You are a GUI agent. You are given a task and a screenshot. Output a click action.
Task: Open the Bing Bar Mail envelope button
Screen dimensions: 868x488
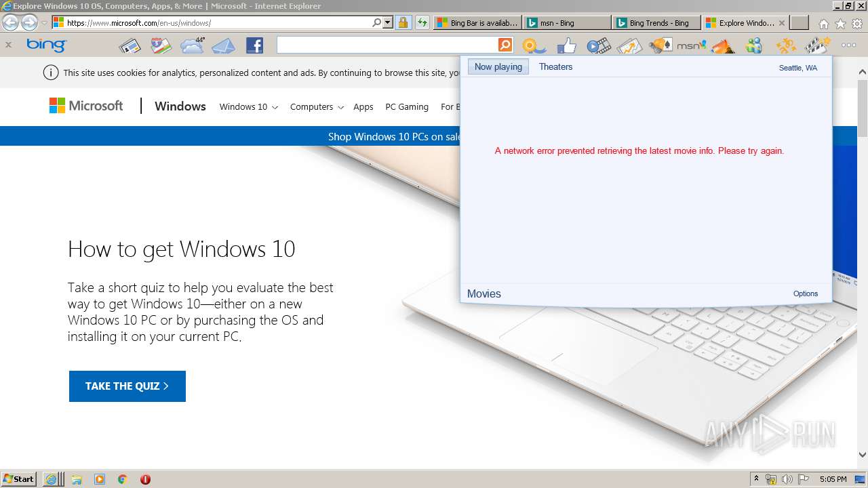click(223, 46)
